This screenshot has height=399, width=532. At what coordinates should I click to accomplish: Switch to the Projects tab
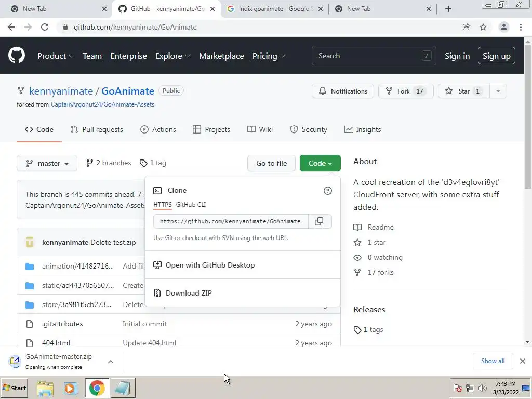pyautogui.click(x=211, y=129)
